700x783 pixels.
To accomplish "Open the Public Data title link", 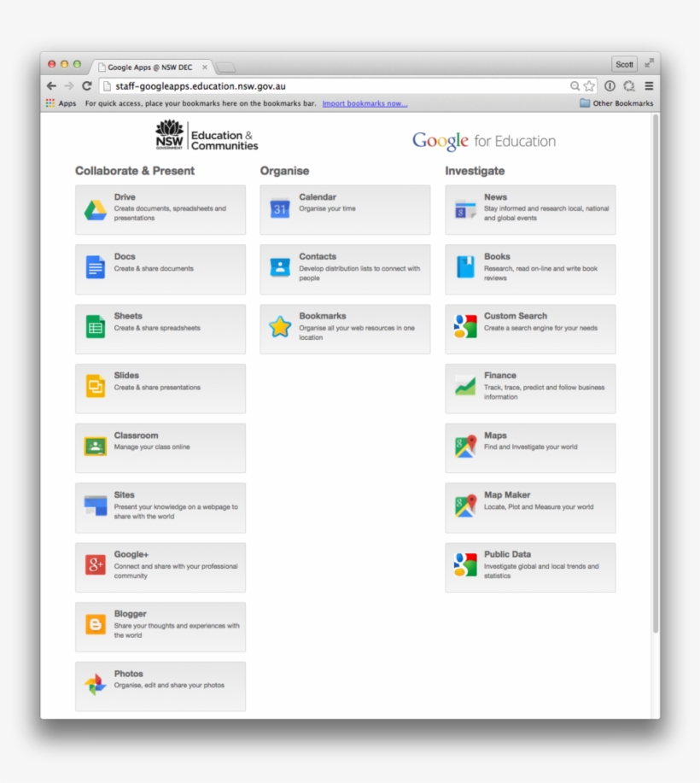I will click(507, 554).
